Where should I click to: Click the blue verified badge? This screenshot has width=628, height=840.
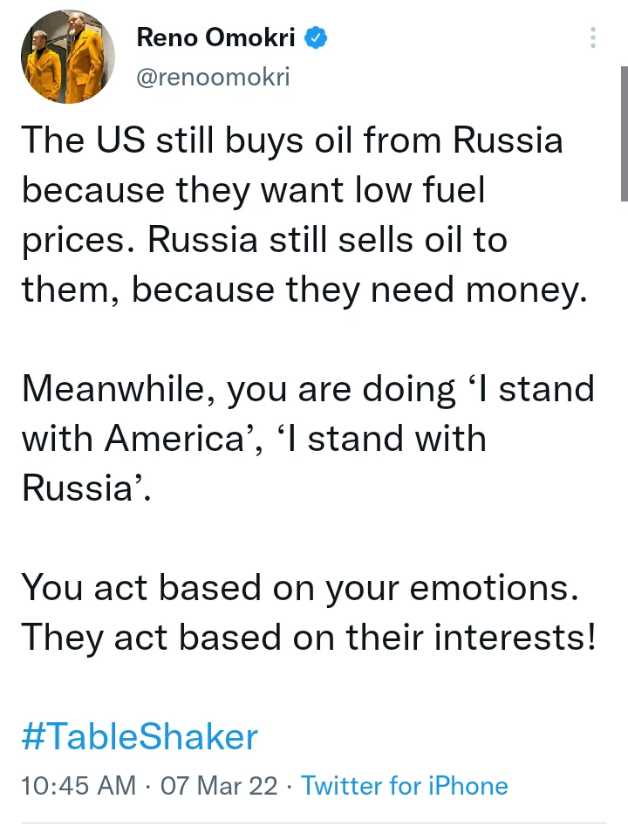coord(316,38)
